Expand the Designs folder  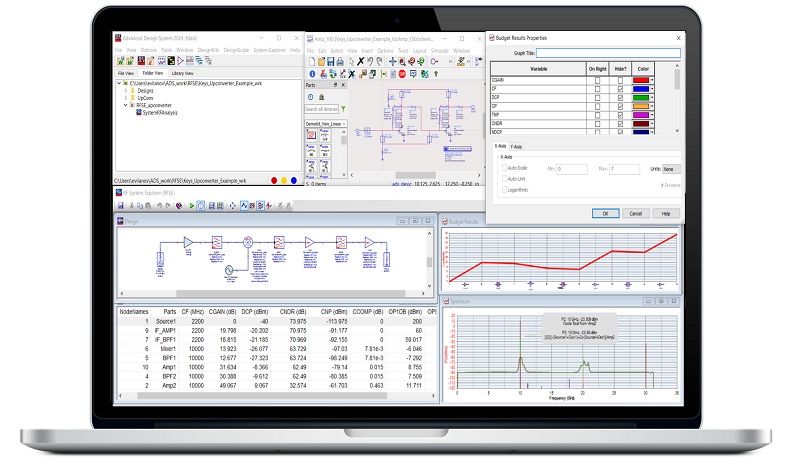pos(126,90)
